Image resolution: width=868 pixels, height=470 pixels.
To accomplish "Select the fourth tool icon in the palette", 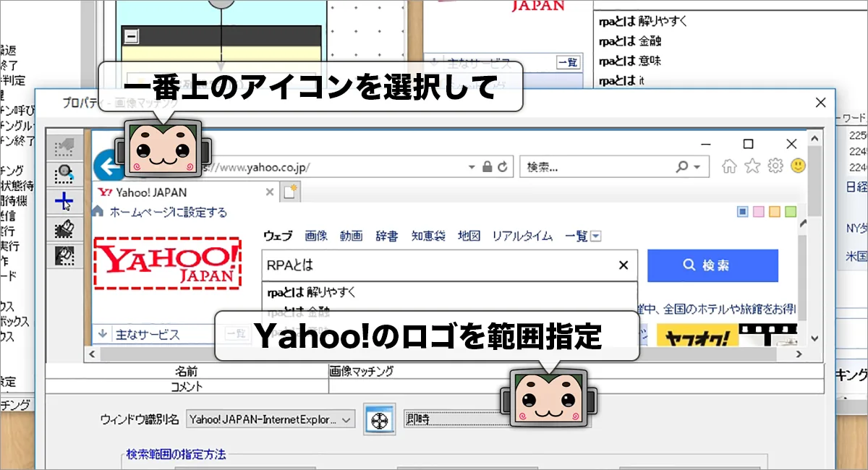I will pyautogui.click(x=65, y=228).
